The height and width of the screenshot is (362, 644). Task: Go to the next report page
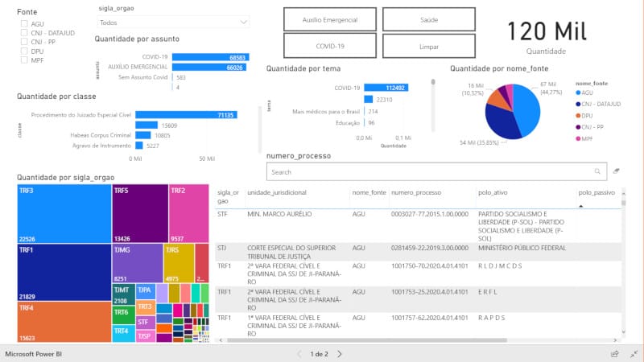(340, 353)
